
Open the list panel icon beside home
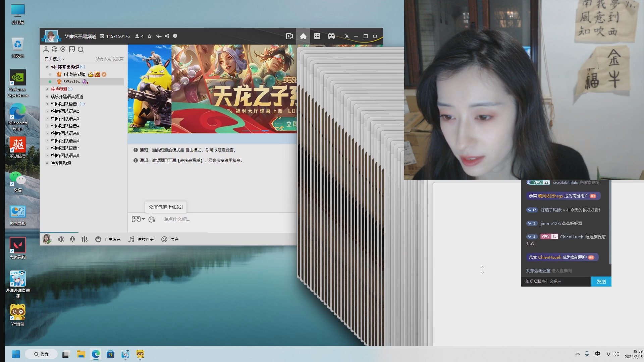(x=317, y=36)
